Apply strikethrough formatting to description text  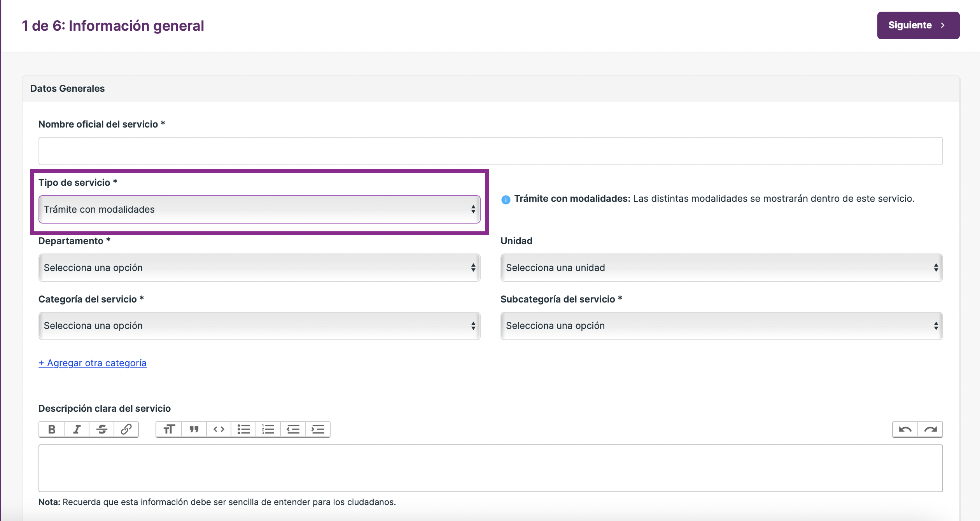click(101, 429)
